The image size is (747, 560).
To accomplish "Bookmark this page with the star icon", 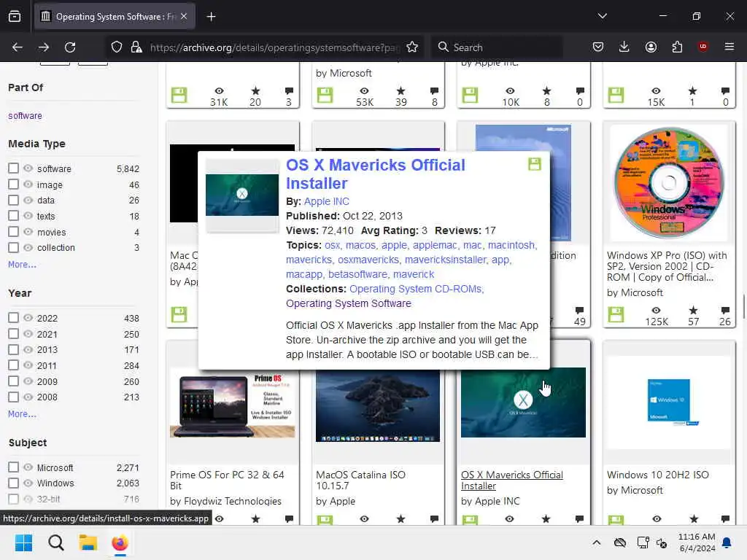I will [412, 47].
